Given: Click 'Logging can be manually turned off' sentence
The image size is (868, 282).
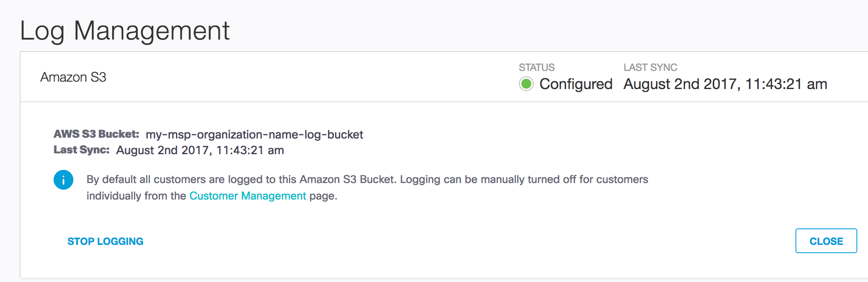Looking at the screenshot, I should 524,180.
